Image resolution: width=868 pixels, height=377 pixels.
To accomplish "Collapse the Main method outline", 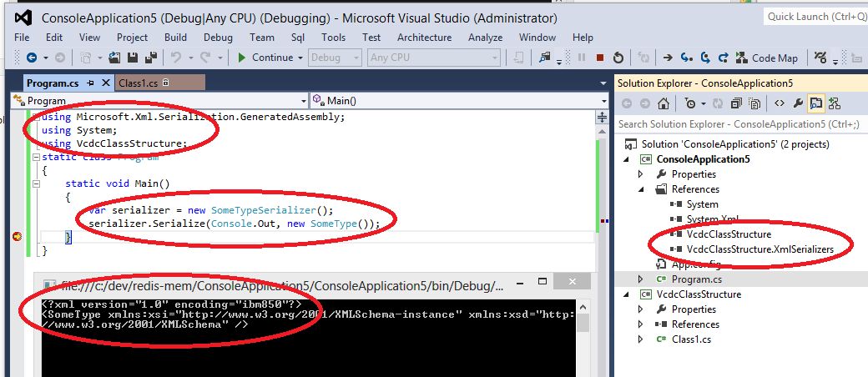I will [x=36, y=183].
